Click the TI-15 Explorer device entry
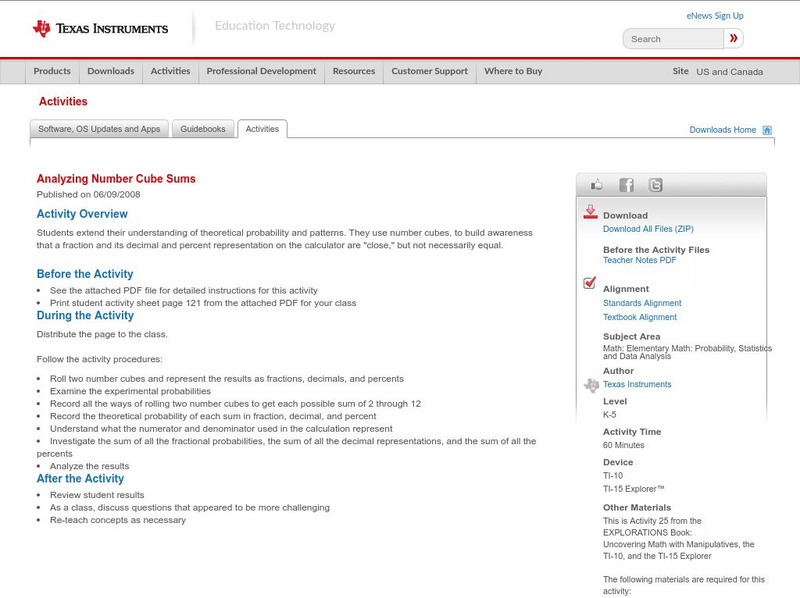 coord(634,489)
